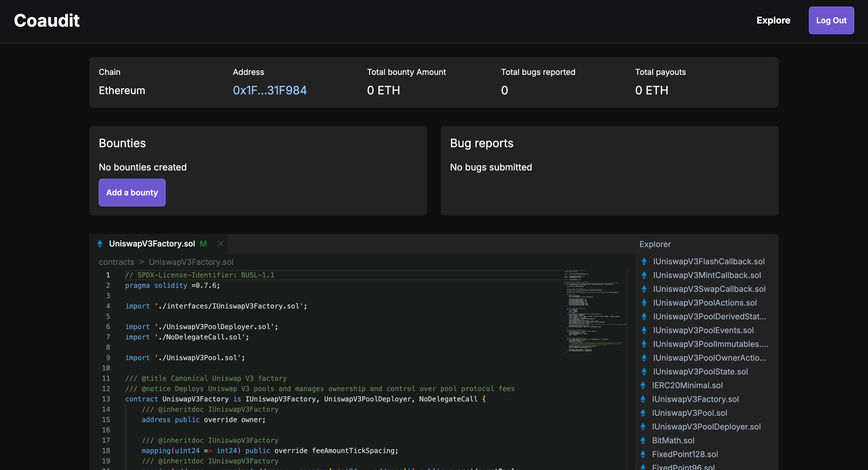This screenshot has height=470, width=868.
Task: Click the import './UniswapV3Pool.sol' line
Action: click(x=185, y=358)
